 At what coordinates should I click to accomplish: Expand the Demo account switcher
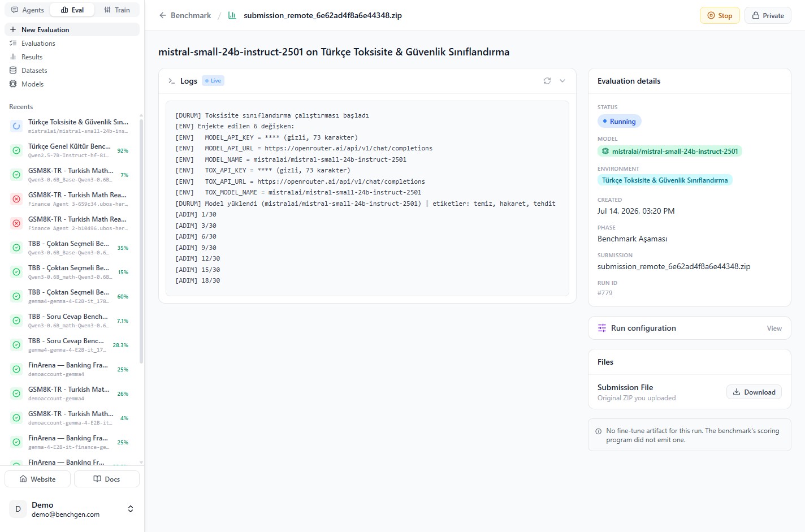(131, 509)
